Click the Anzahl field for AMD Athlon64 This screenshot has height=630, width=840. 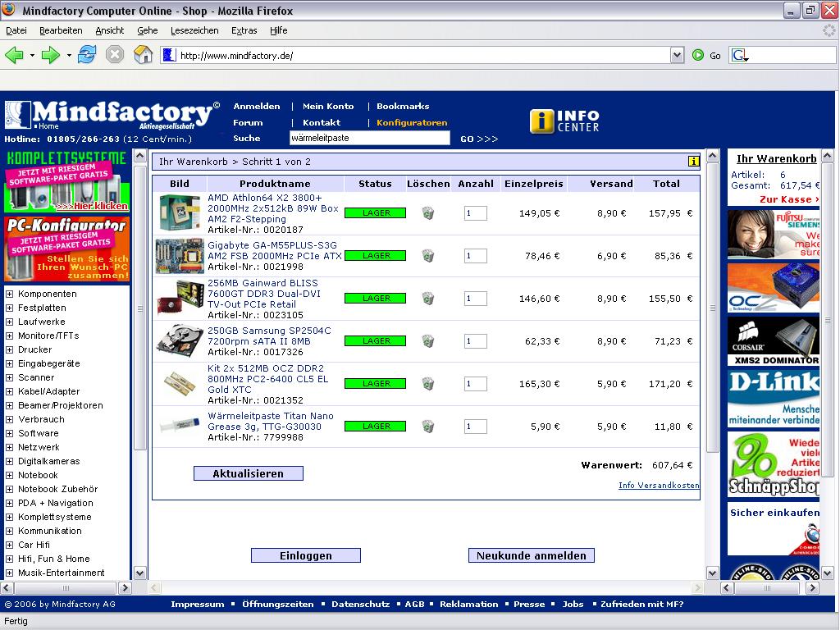tap(475, 213)
